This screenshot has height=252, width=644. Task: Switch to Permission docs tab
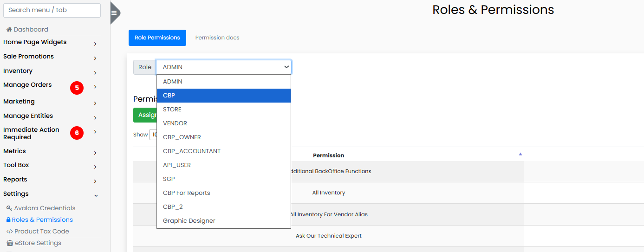[217, 38]
